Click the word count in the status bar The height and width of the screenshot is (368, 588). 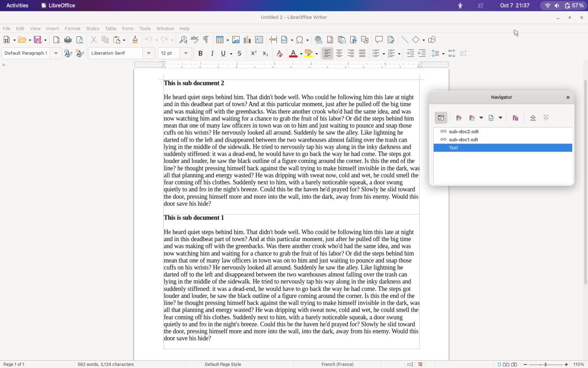click(105, 364)
